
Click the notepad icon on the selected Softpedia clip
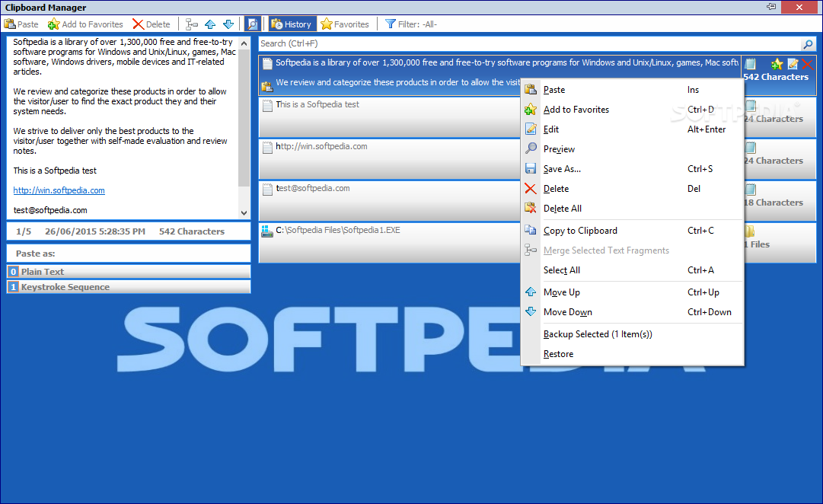point(267,63)
